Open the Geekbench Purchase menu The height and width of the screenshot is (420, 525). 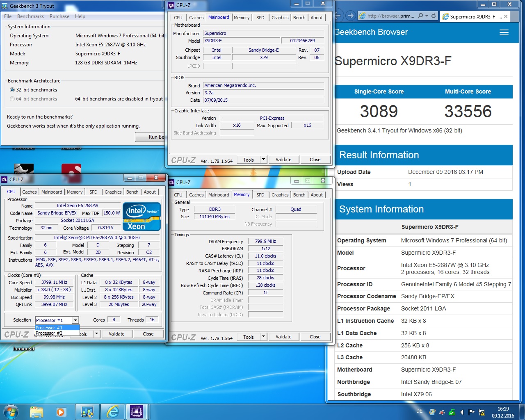(x=59, y=16)
